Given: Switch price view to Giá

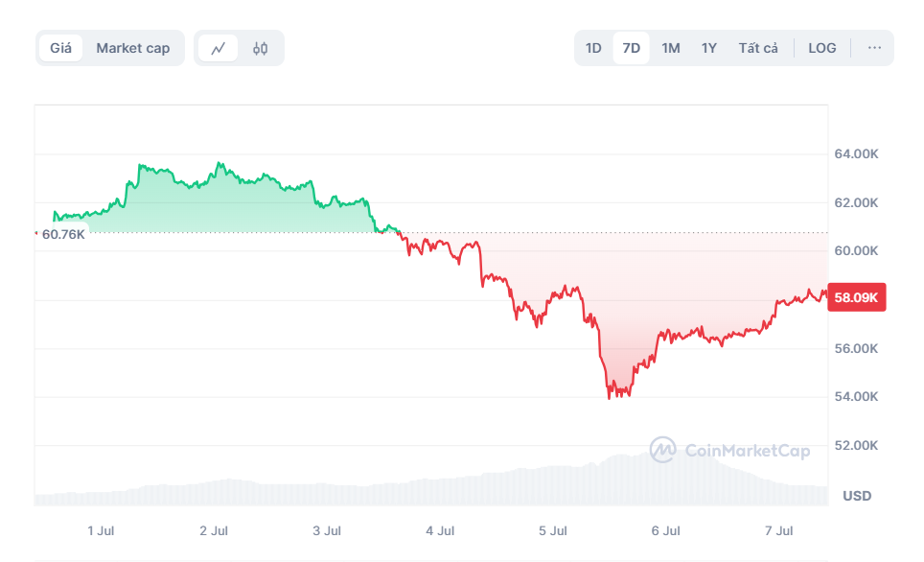Looking at the screenshot, I should 59,47.
